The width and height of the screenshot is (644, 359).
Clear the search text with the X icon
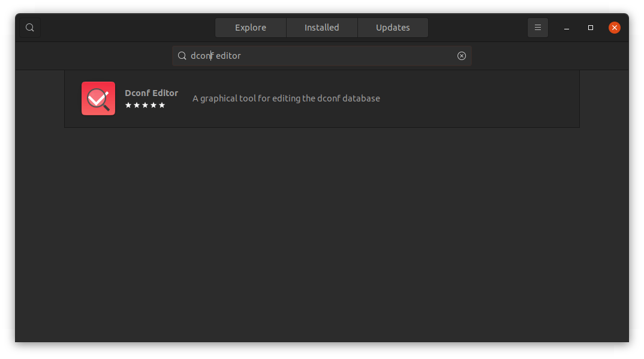[462, 56]
